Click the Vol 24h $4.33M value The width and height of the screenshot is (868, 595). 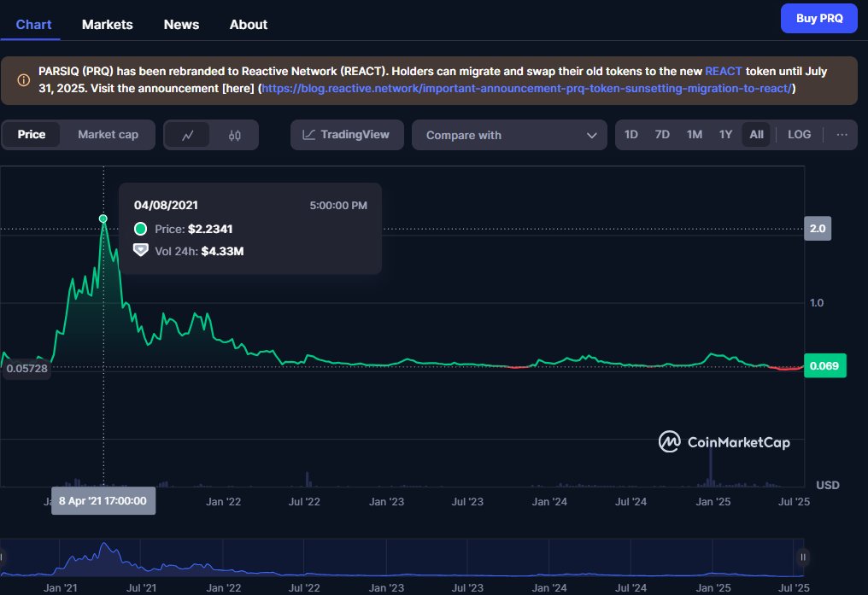222,251
